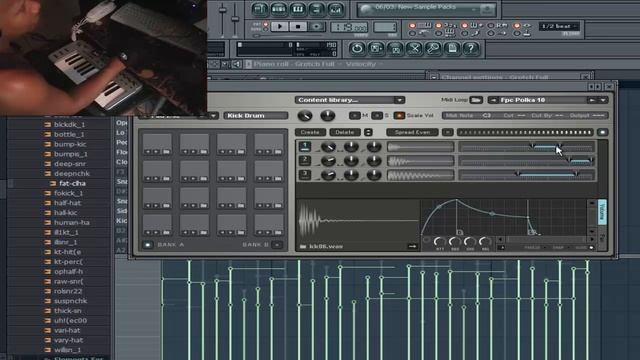Open sample folder icon beside kk06.wav
Screen dimensions: 640x360
303,247
